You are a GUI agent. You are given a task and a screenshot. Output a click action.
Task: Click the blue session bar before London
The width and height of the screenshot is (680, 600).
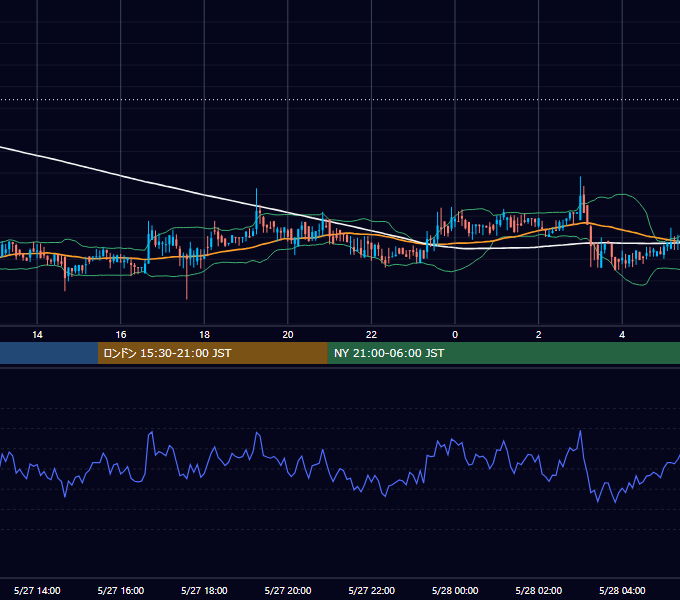(x=49, y=353)
